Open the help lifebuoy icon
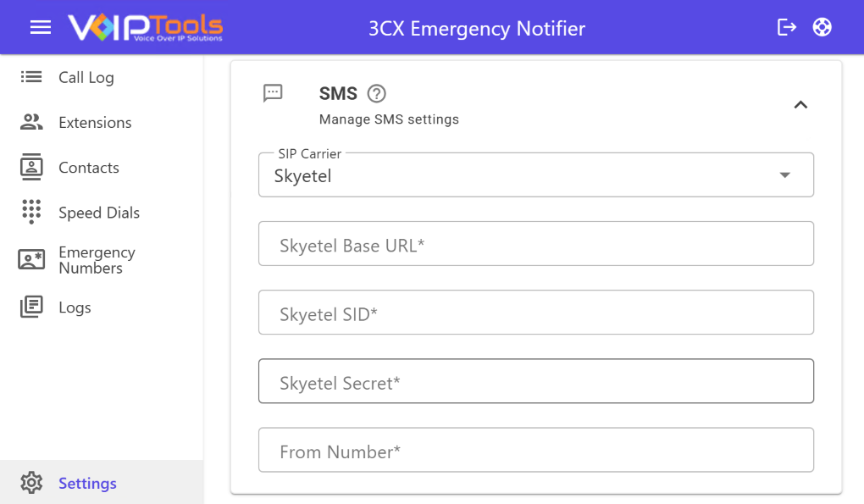 tap(822, 28)
